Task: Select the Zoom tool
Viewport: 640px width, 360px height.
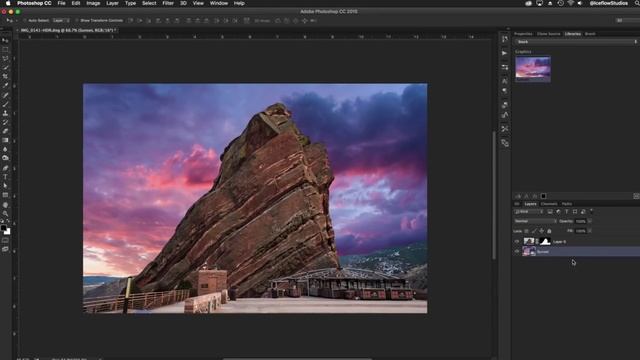Action: pos(5,213)
